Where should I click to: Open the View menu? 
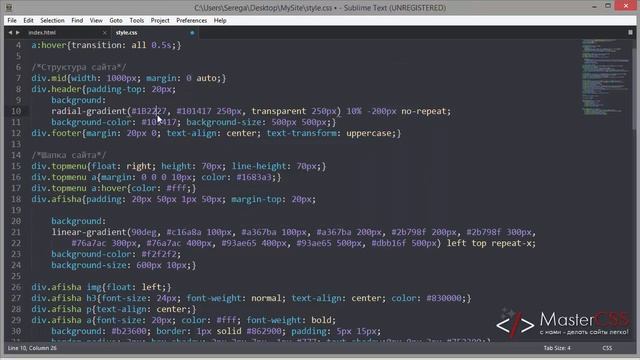tap(96, 20)
